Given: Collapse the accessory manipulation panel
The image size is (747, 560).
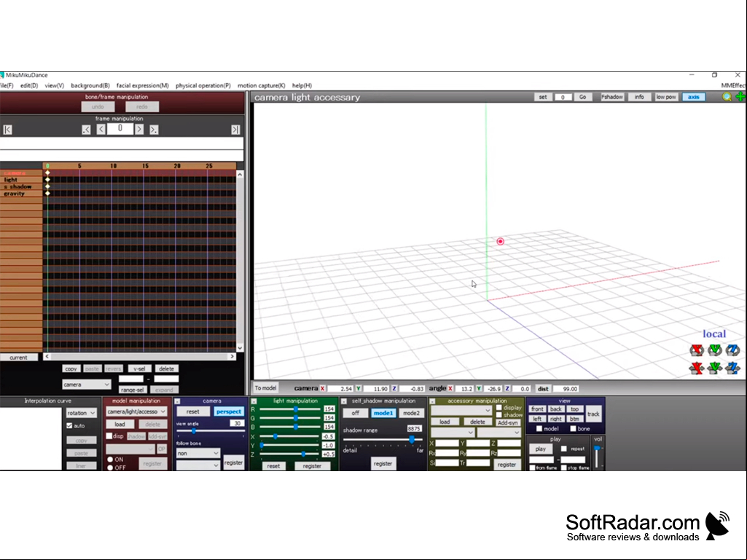Looking at the screenshot, I should tap(432, 401).
